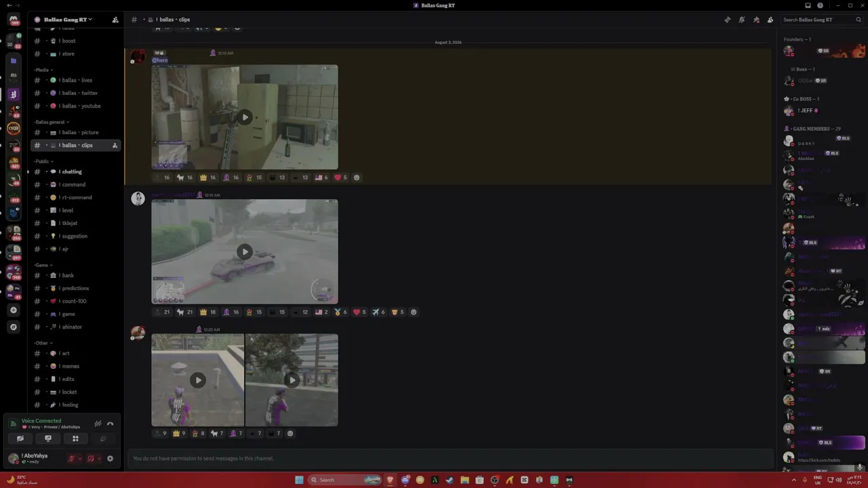Open the bank channel

[x=76, y=275]
